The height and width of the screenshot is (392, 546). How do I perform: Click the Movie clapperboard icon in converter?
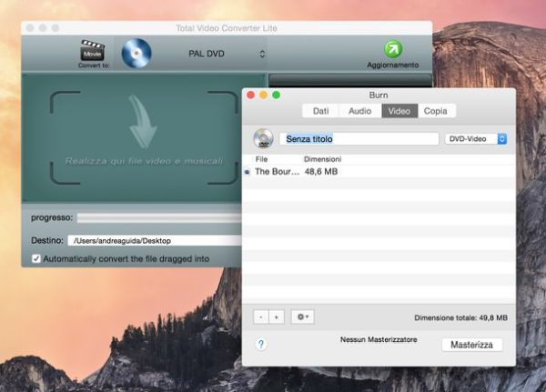tap(93, 51)
